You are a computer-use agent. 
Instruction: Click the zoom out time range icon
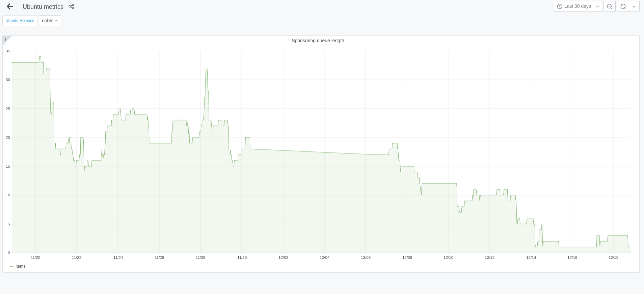coord(609,6)
